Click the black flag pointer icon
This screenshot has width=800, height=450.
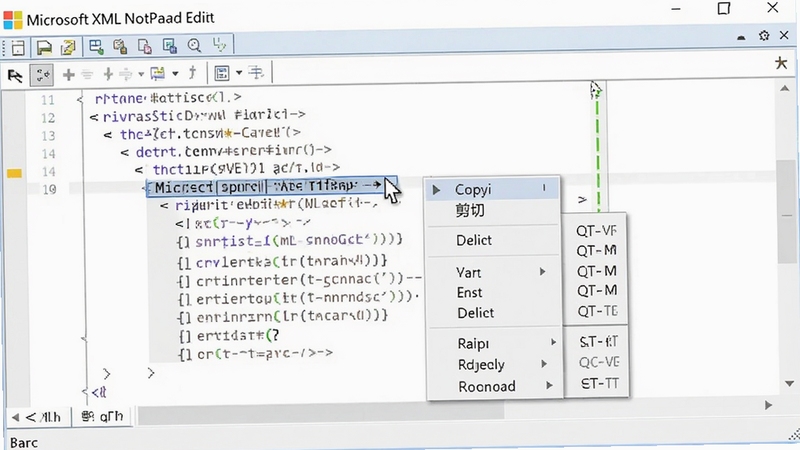point(15,76)
